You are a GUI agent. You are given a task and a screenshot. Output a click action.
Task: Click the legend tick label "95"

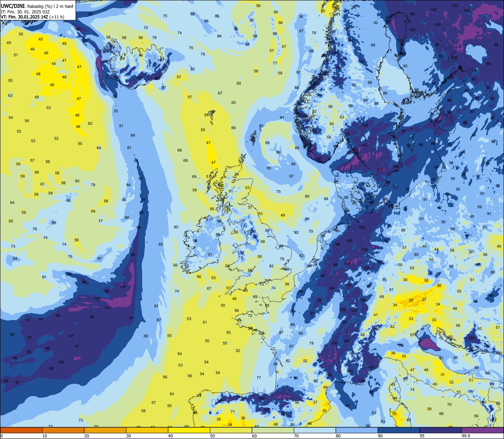click(421, 436)
